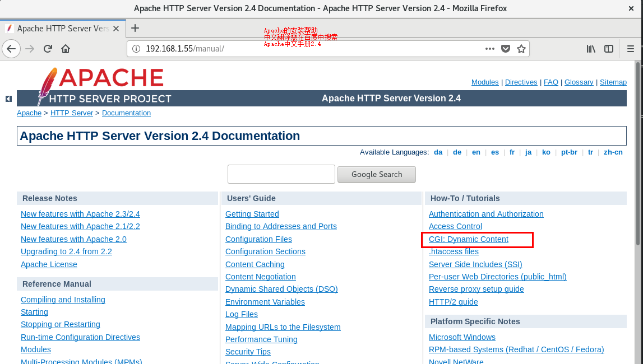The image size is (643, 364).
Task: Open the Sitemap top navigation link
Action: 613,82
